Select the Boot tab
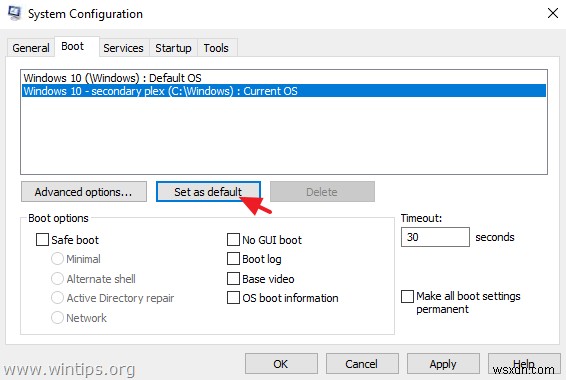The height and width of the screenshot is (380, 566). pyautogui.click(x=77, y=47)
